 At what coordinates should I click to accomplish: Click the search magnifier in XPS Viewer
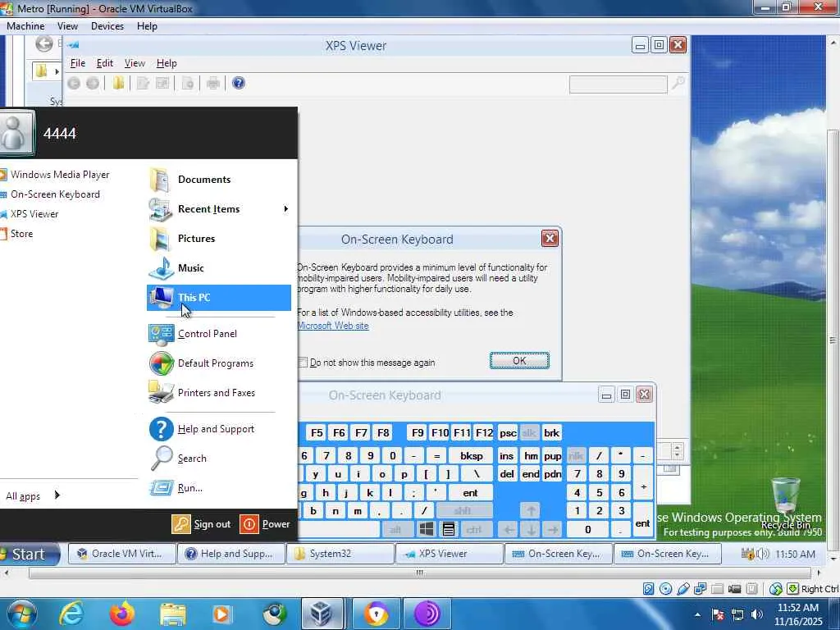[x=678, y=83]
